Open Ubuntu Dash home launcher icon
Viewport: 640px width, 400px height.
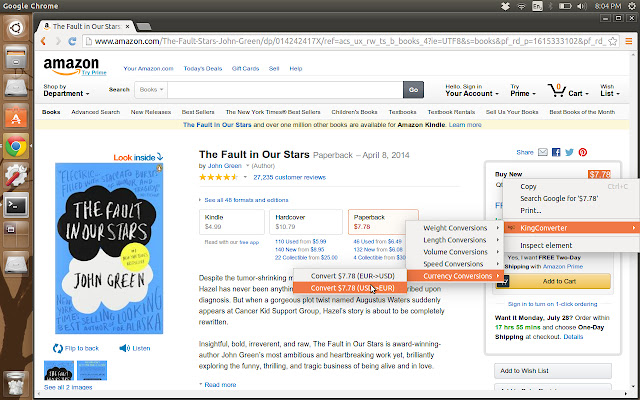click(16, 28)
